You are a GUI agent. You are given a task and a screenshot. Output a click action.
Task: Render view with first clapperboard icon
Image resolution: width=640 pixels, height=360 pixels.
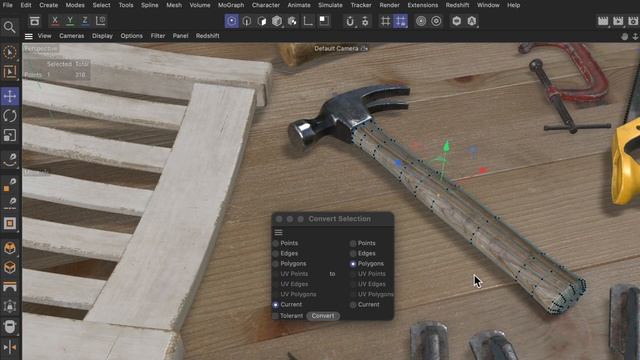point(603,21)
